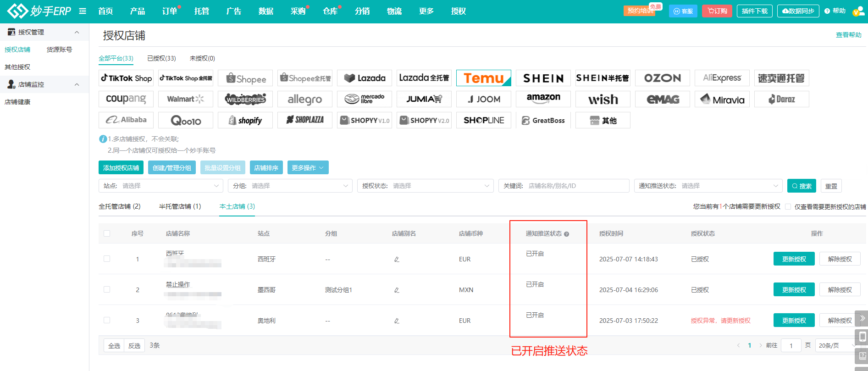Select the Lazada platform logo
The image size is (868, 371).
(x=365, y=78)
